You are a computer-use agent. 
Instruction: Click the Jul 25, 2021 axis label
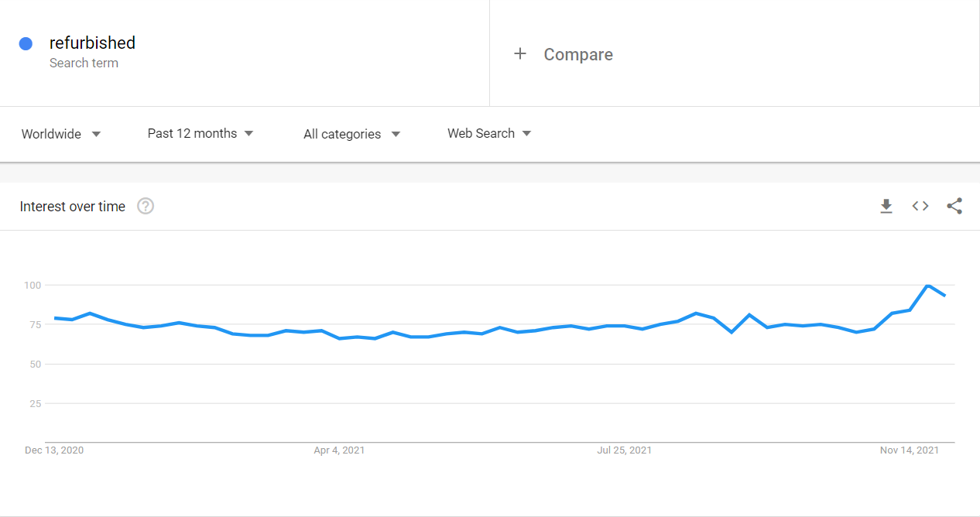(x=624, y=450)
